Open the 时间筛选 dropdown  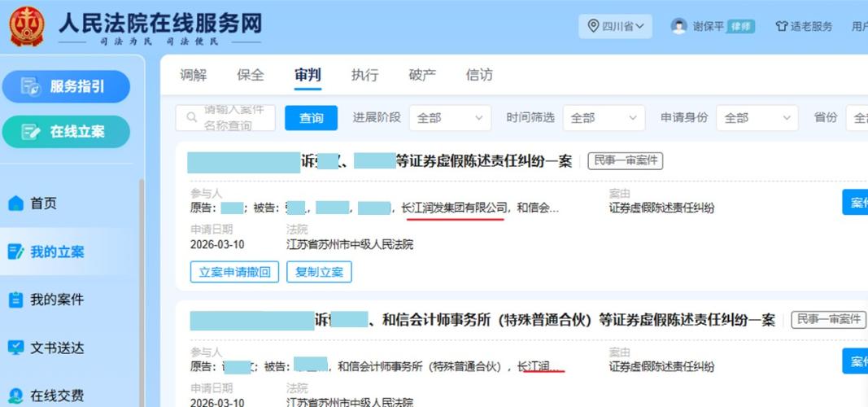coord(604,118)
